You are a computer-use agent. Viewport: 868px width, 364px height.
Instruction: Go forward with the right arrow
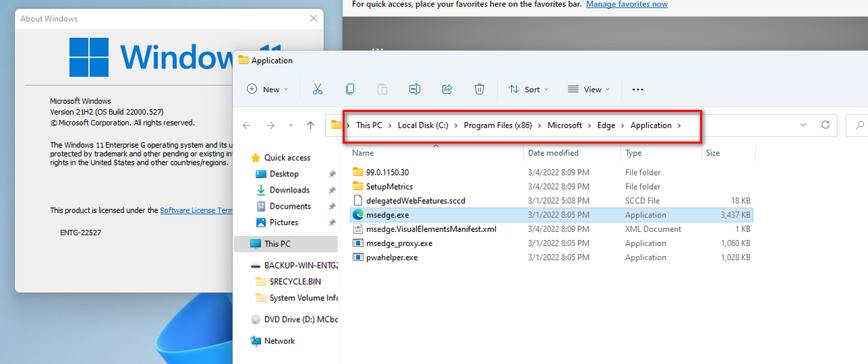271,125
